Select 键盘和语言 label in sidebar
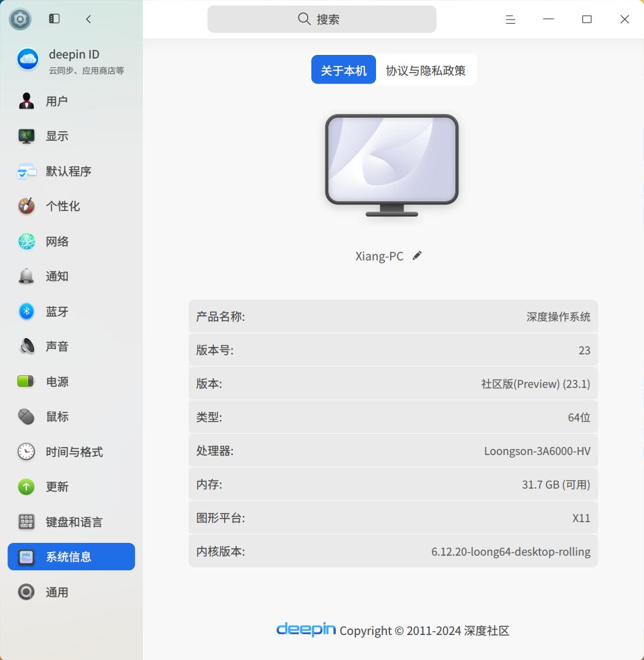644x660 pixels. 74,522
